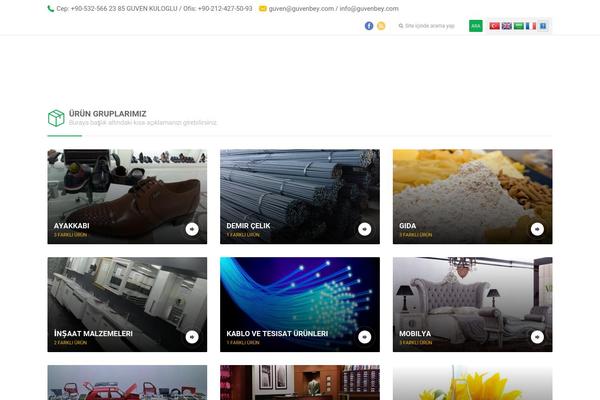Open the guven@guvenbey.com email link
Viewport: 600px width, 400px height.
click(301, 8)
